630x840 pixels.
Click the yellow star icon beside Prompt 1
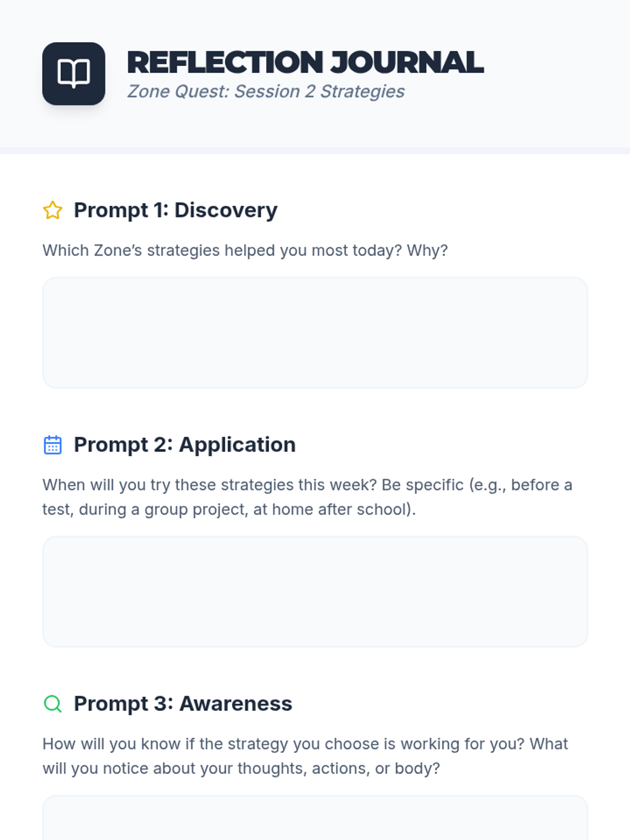pyautogui.click(x=52, y=210)
